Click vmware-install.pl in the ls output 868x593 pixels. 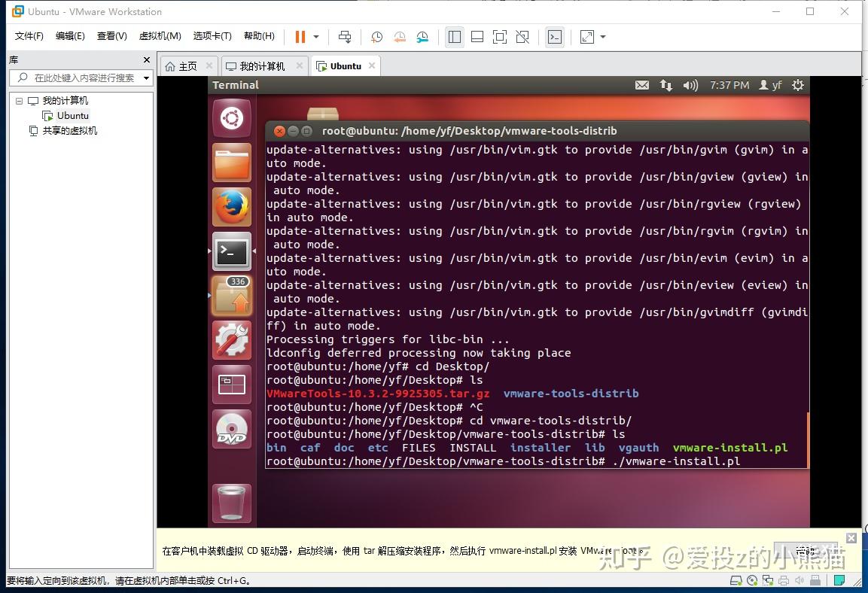pos(730,448)
